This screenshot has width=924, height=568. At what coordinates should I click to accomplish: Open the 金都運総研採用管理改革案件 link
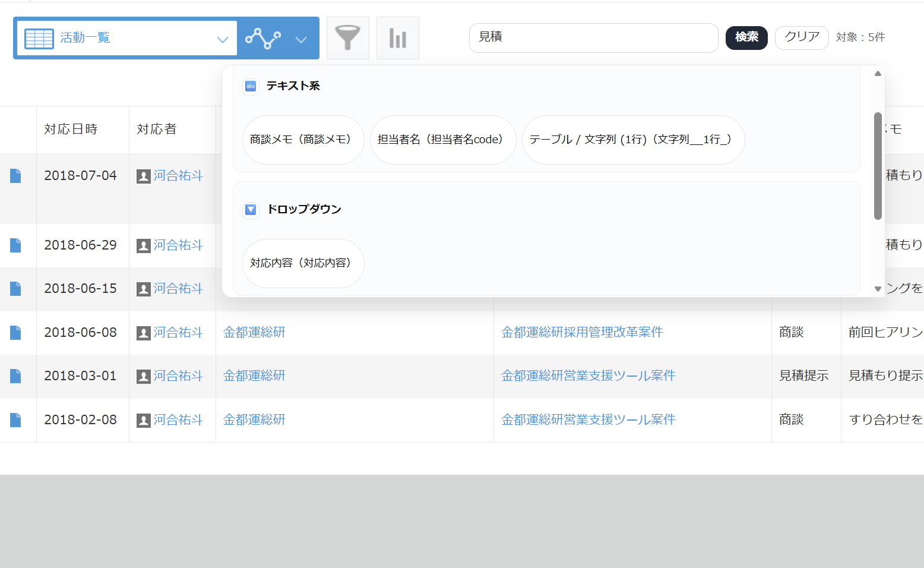coord(582,332)
